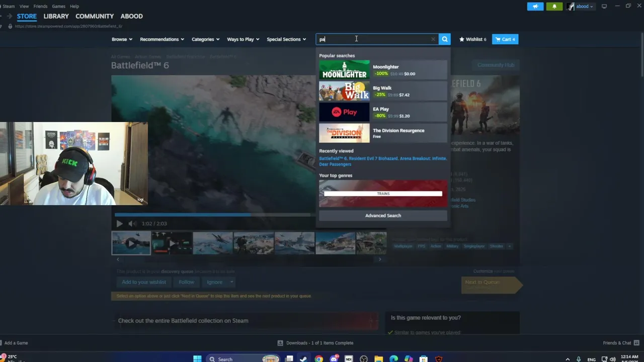Select Moonlighter from popular searches
644x362 pixels.
[383, 70]
